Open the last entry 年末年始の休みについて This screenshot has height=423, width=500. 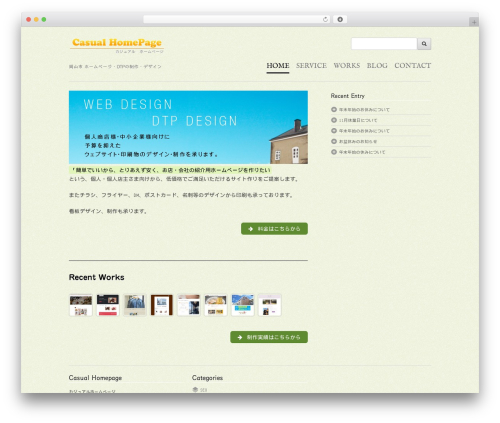(362, 152)
